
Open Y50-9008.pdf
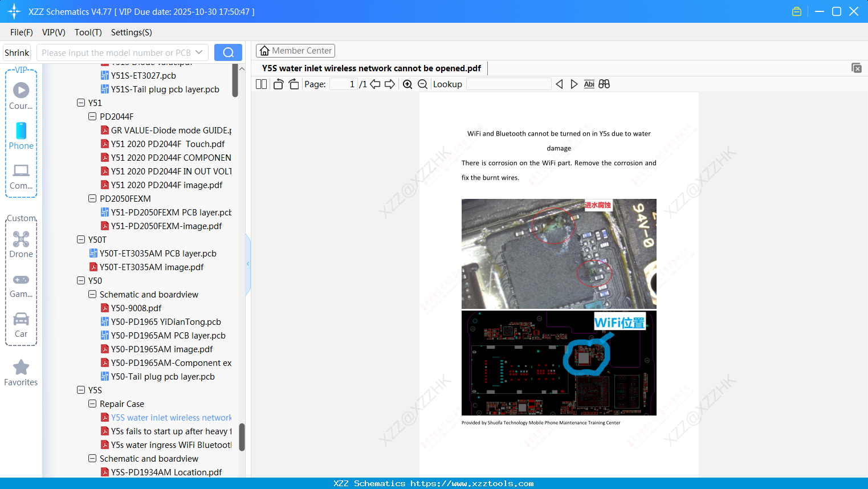click(136, 308)
